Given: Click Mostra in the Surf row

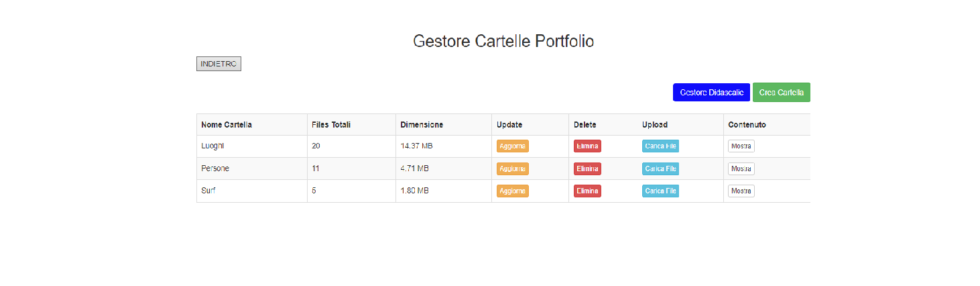Looking at the screenshot, I should click(741, 191).
